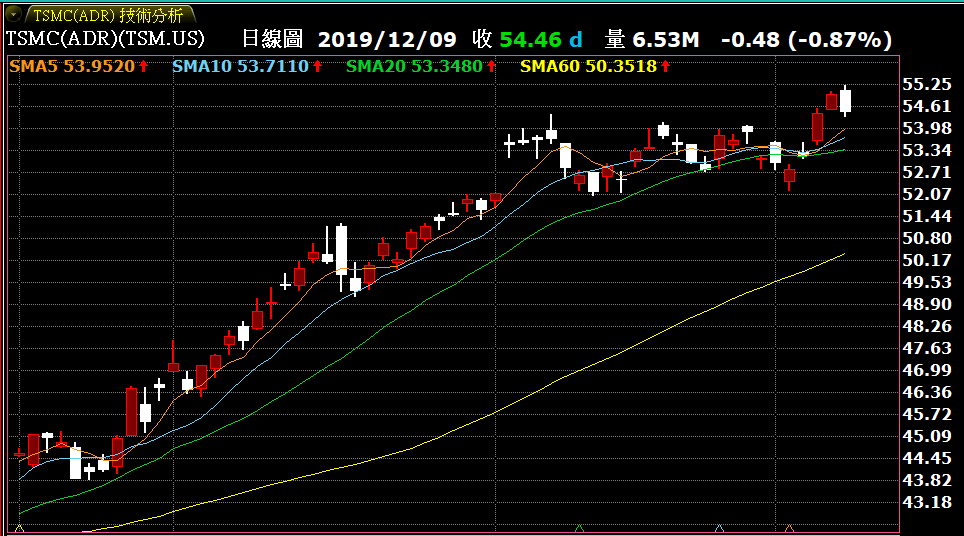The width and height of the screenshot is (964, 536).
Task: Select the TSMC(ADR) 技術分析 tab
Action: [x=108, y=15]
